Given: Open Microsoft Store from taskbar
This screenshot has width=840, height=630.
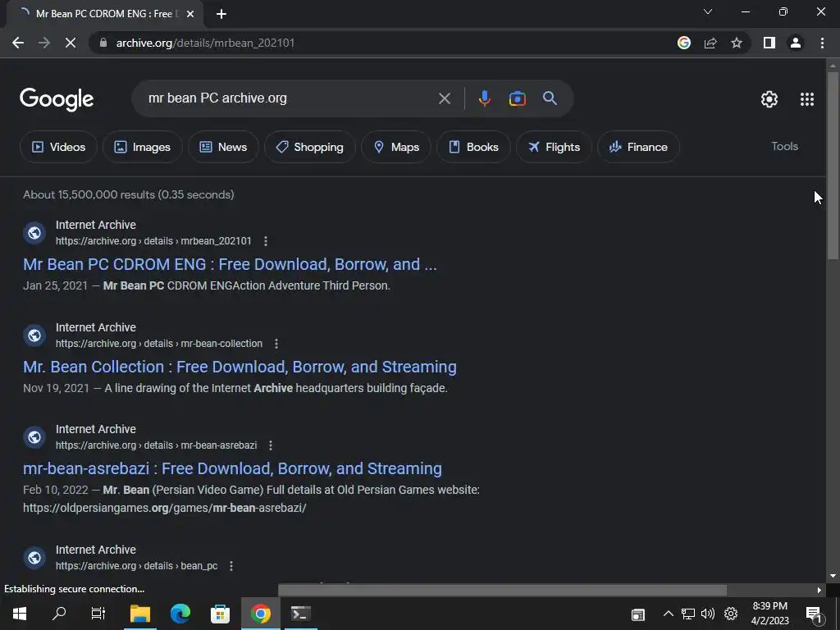Looking at the screenshot, I should (220, 614).
